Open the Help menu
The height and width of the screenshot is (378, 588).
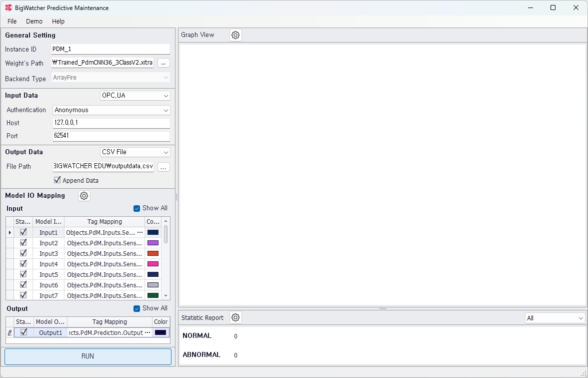click(x=58, y=22)
